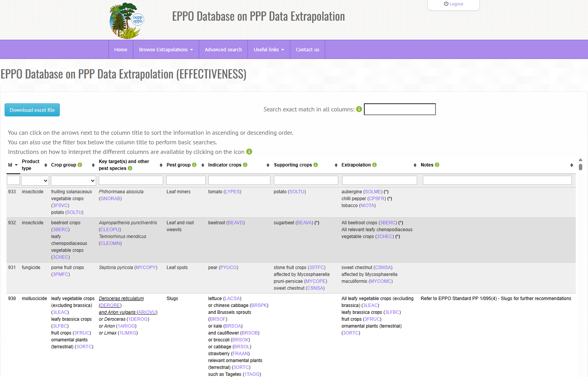Download the excel file
Viewport: 588px width, 377px height.
(32, 110)
